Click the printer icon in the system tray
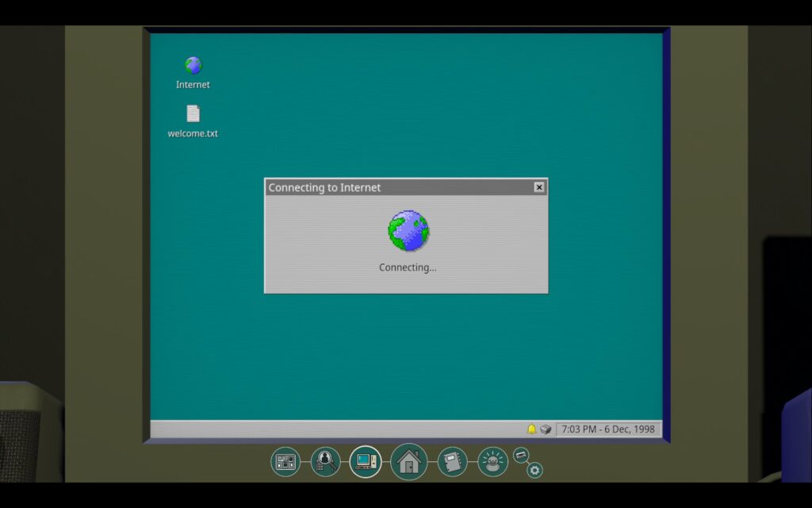 coord(546,429)
